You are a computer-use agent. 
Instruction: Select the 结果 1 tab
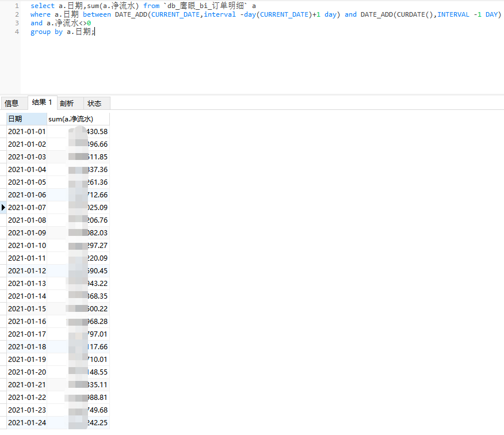click(x=42, y=102)
